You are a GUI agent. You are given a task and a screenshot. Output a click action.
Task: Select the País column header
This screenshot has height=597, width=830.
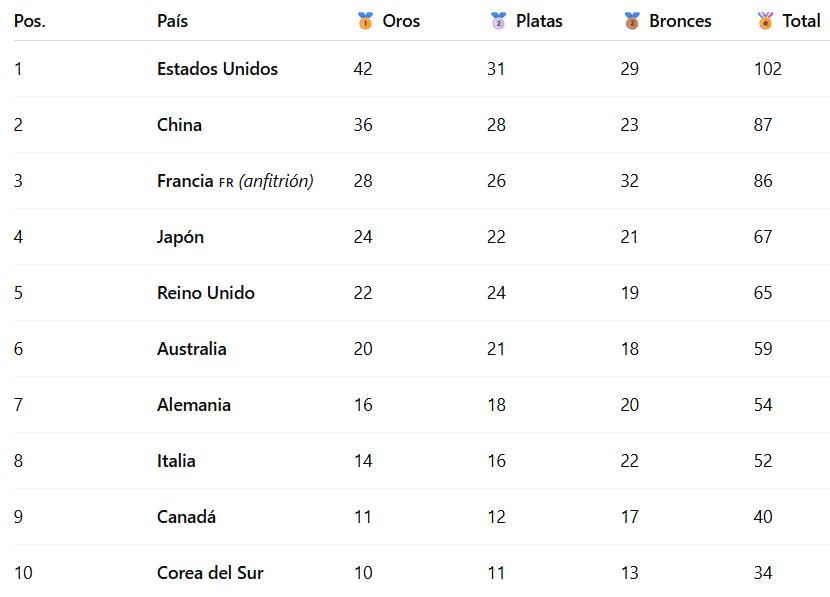point(172,21)
